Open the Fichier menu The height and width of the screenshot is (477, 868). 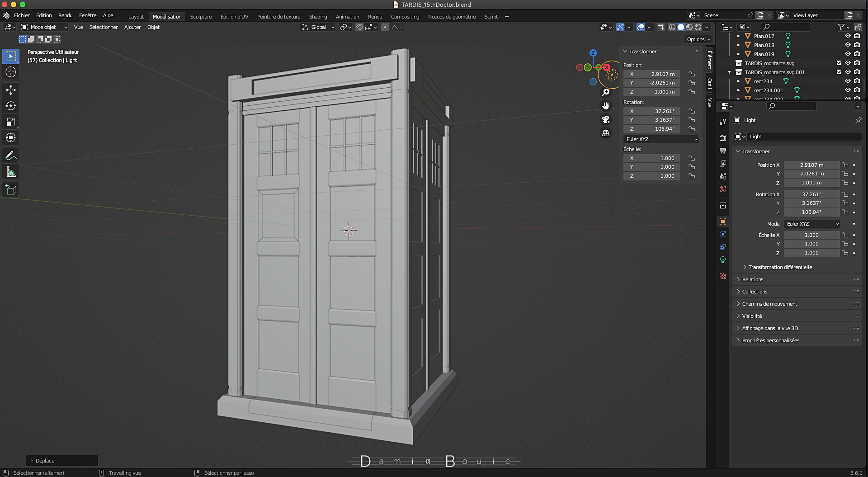pyautogui.click(x=22, y=15)
